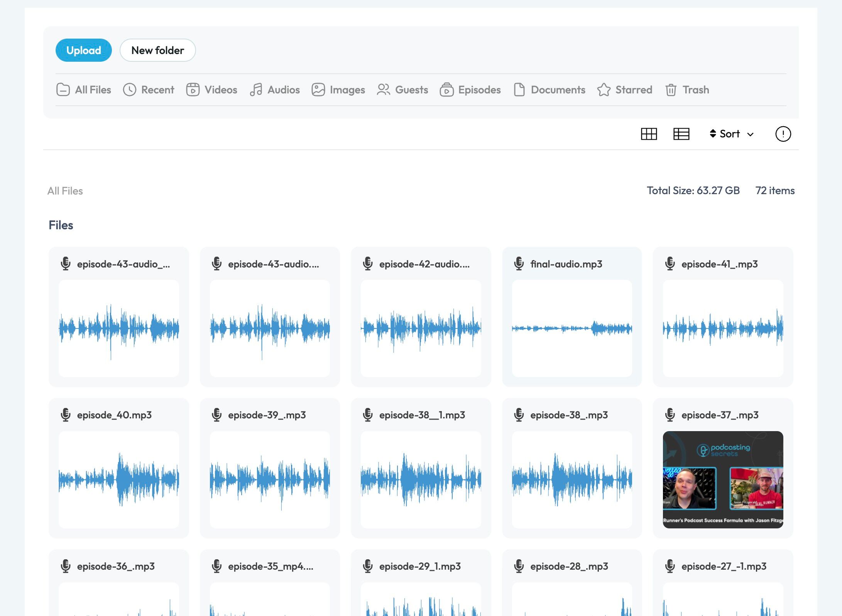Click All Files breadcrumb text
The width and height of the screenshot is (842, 616).
(x=65, y=191)
